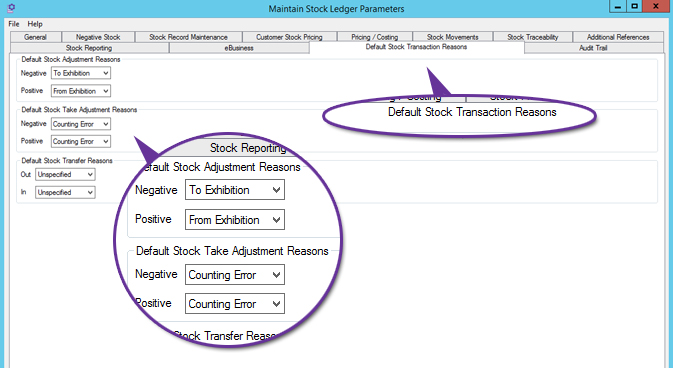Go to the Additional References tab
The width and height of the screenshot is (673, 368).
pyautogui.click(x=618, y=37)
